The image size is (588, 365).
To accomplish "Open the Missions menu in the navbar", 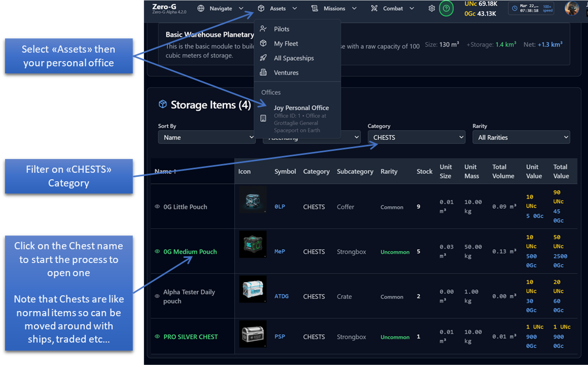I will pyautogui.click(x=334, y=8).
